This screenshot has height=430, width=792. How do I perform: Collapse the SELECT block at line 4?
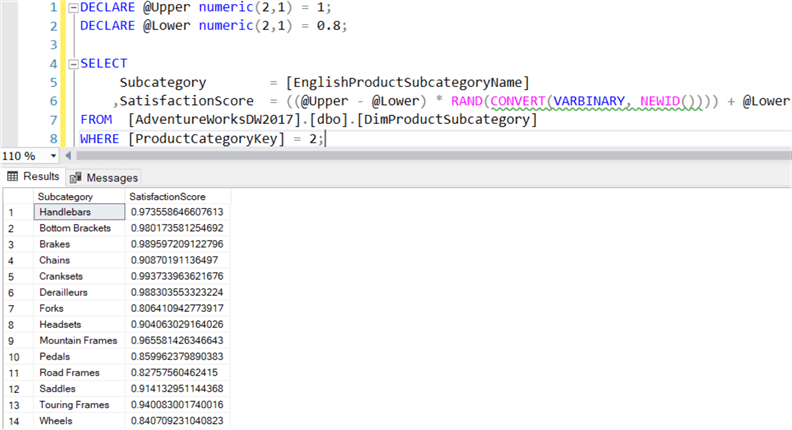(x=73, y=64)
